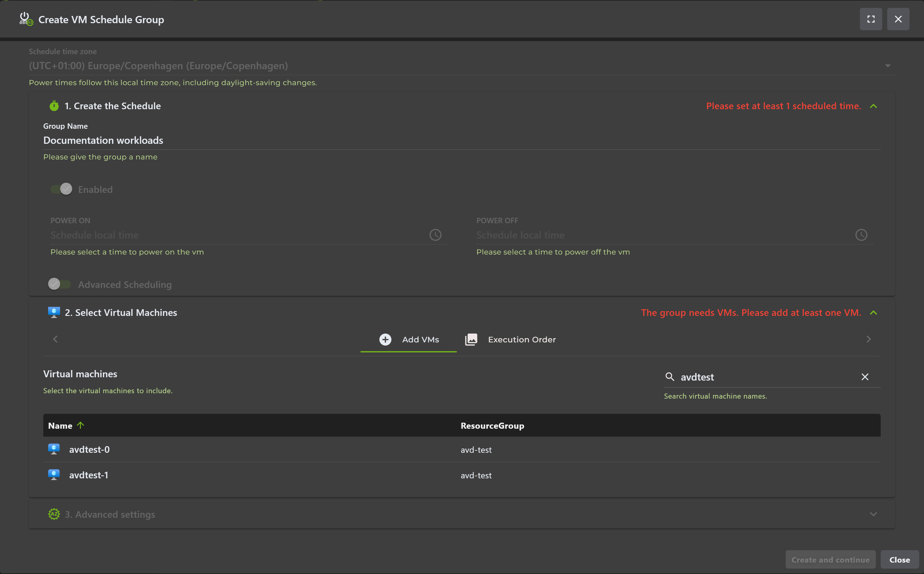
Task: Edit the Group Name field
Action: [462, 140]
